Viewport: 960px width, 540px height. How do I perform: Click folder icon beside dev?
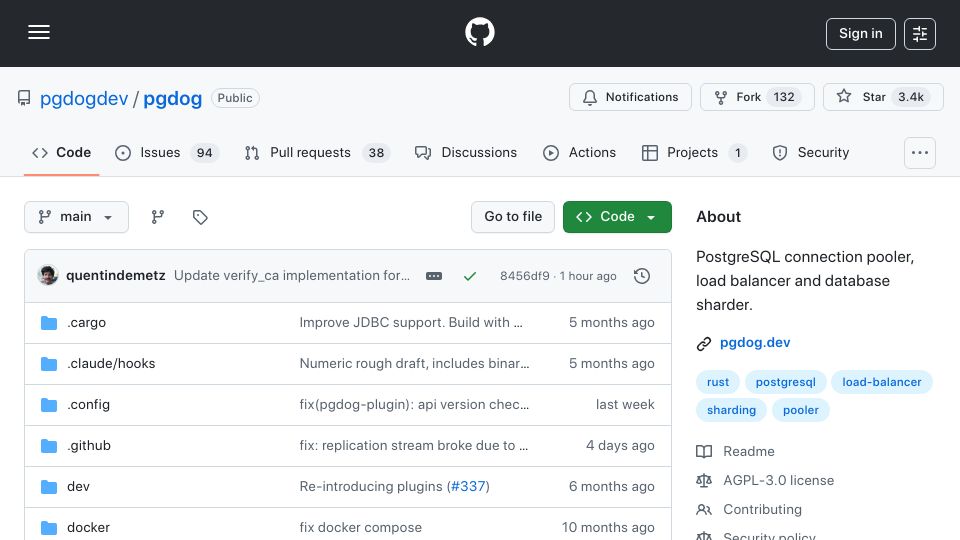click(x=49, y=487)
